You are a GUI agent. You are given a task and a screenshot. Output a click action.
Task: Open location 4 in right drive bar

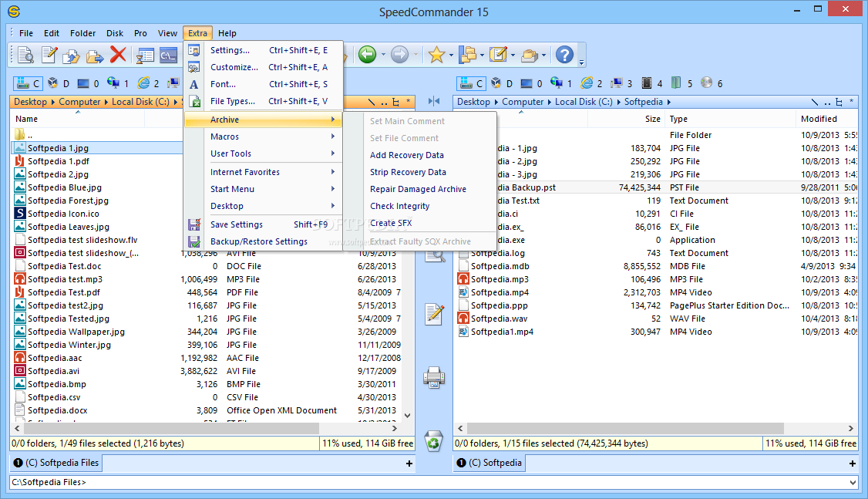tap(651, 83)
